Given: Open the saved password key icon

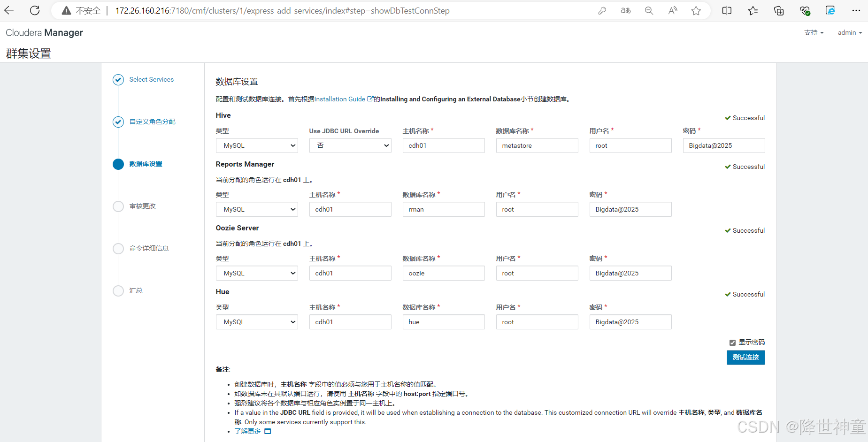Looking at the screenshot, I should pos(602,10).
